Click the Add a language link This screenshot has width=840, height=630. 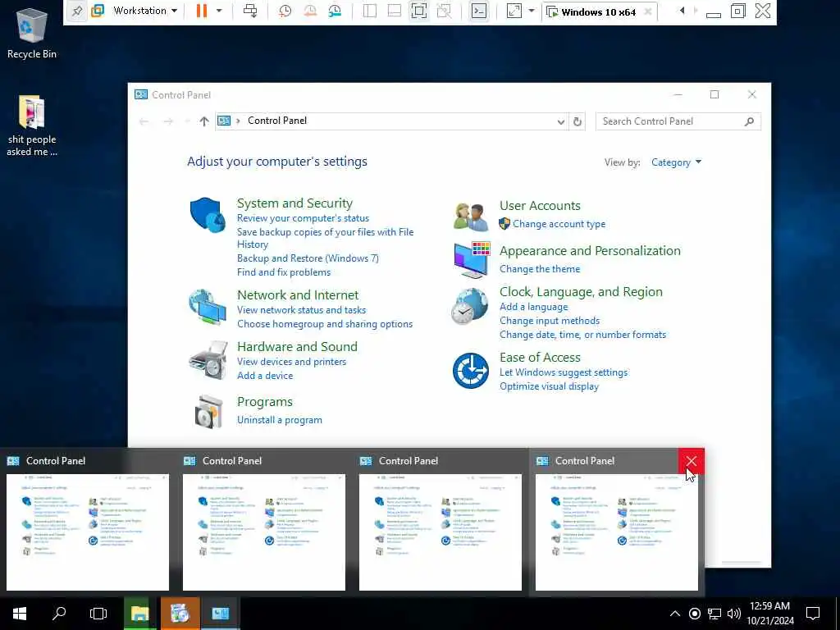coord(533,307)
